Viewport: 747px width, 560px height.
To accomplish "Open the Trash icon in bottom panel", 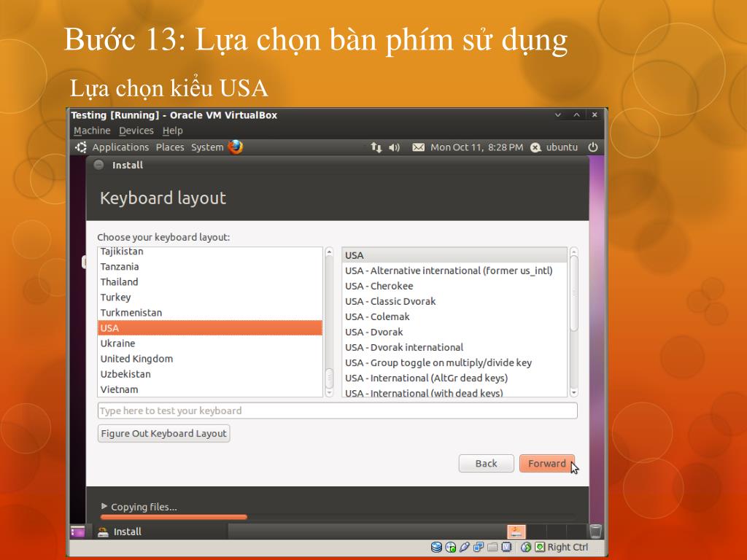I will (x=595, y=531).
